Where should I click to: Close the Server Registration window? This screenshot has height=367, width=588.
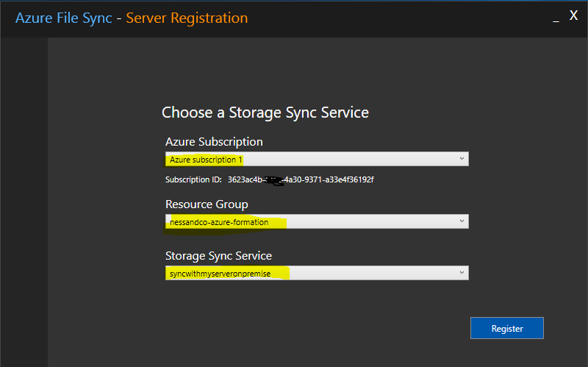[573, 15]
